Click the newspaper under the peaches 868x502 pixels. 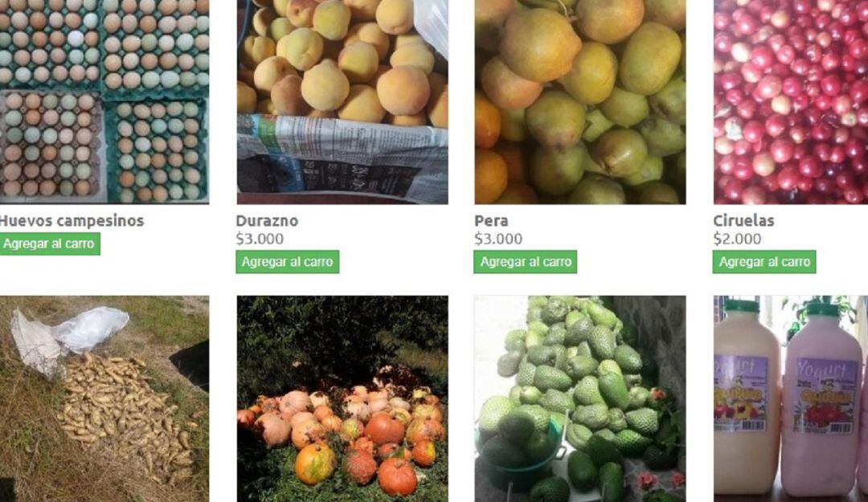(342, 159)
